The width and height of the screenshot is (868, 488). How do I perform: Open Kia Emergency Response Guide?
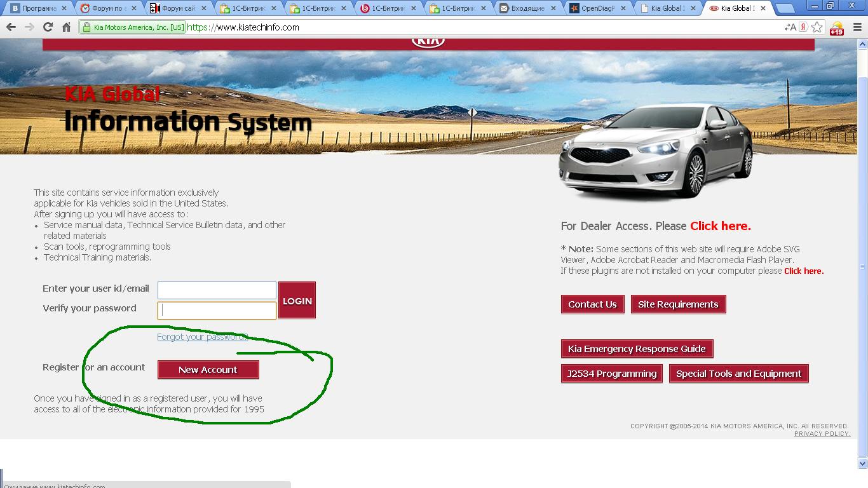click(637, 349)
